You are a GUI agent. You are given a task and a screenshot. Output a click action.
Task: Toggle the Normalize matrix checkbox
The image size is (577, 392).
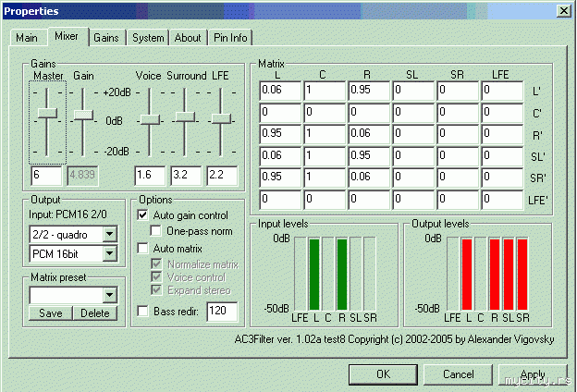156,263
